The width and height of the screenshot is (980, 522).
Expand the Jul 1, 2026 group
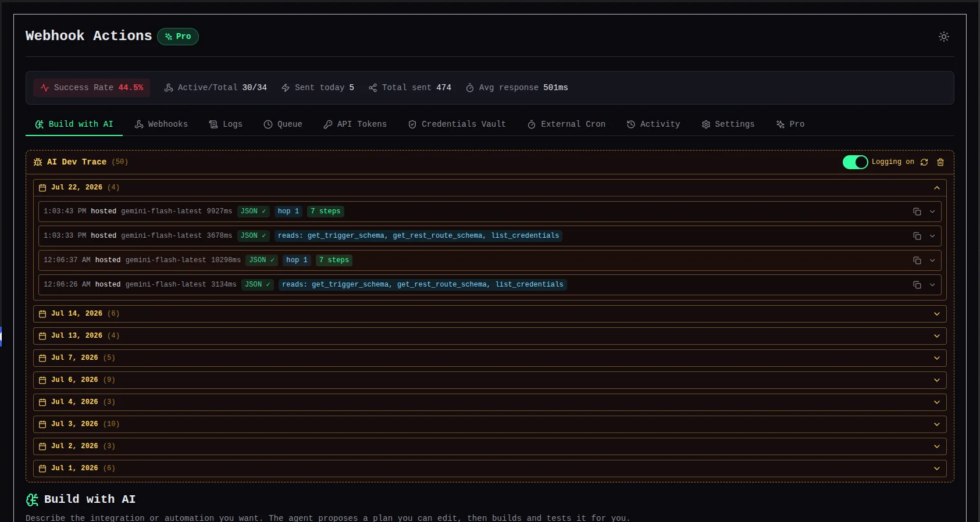pos(490,469)
